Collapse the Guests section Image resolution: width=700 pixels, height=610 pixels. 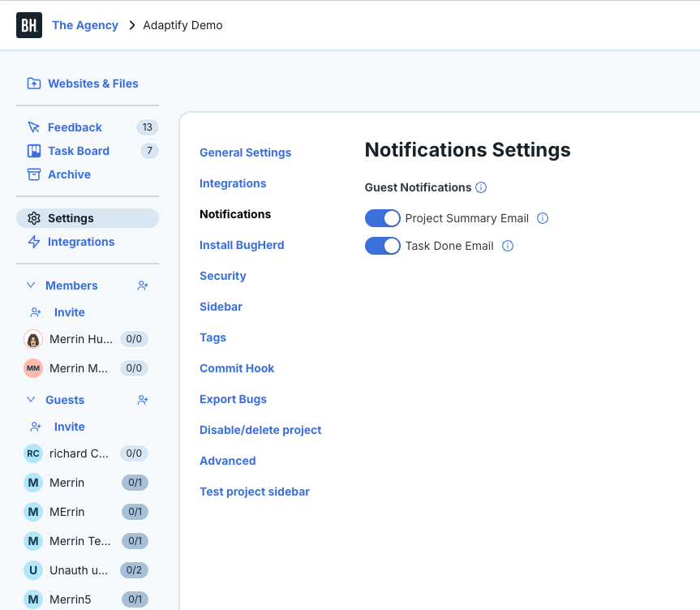31,400
